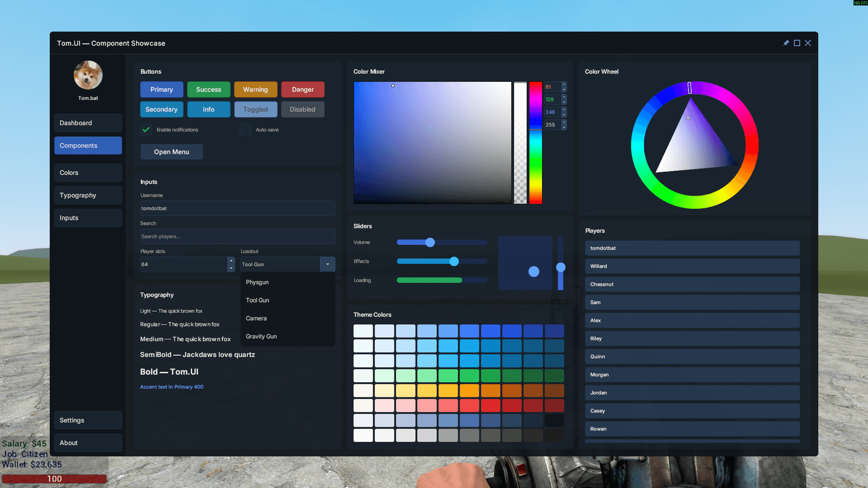This screenshot has width=868, height=488.
Task: Increment the red value stepper up arrow
Action: coord(564,84)
